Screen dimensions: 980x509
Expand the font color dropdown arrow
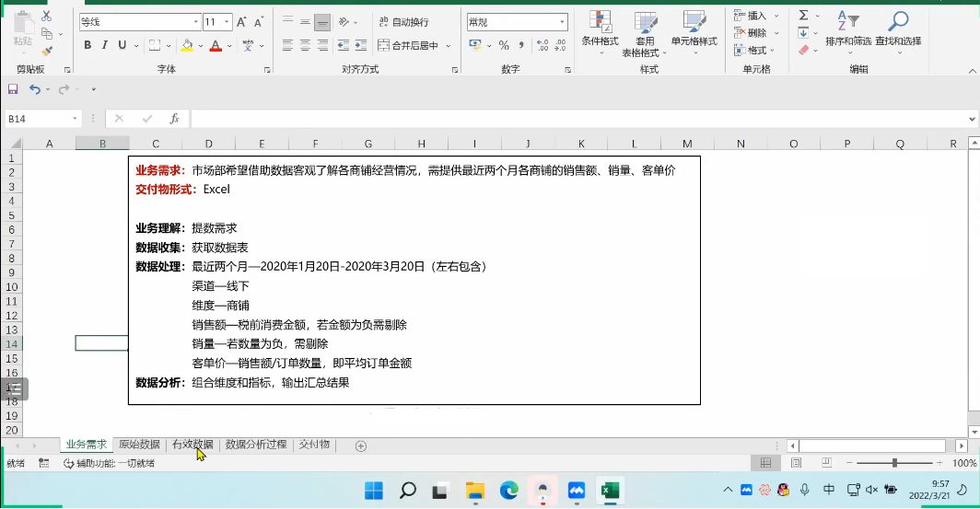point(229,46)
